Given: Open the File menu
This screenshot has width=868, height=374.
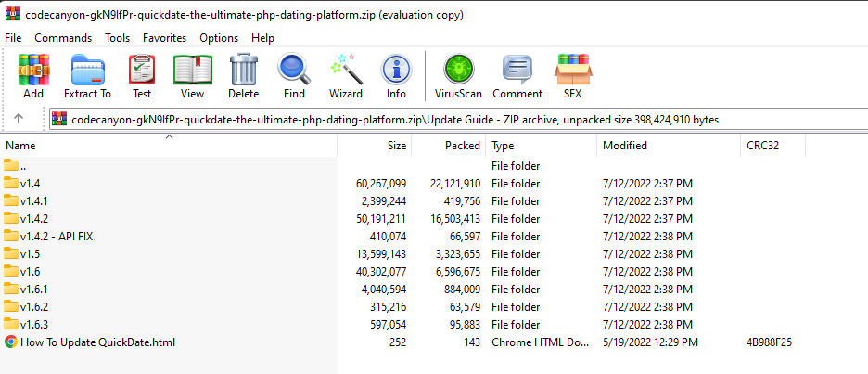Looking at the screenshot, I should click(13, 38).
